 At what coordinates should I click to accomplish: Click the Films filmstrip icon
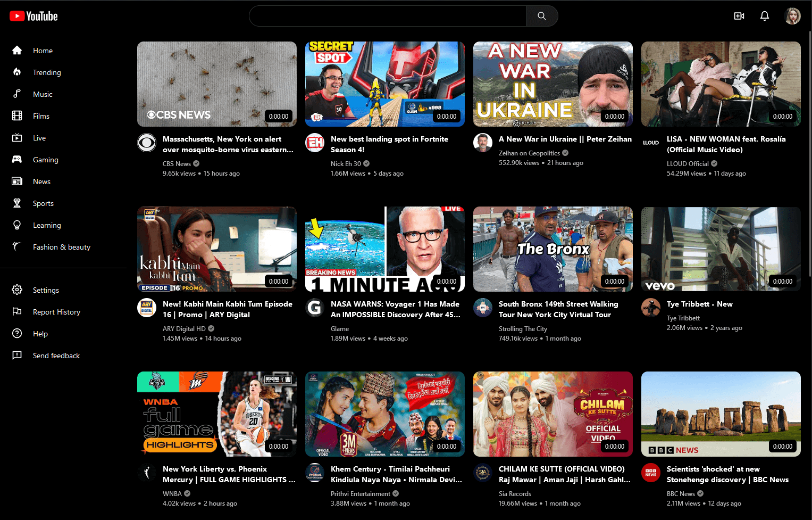(17, 116)
